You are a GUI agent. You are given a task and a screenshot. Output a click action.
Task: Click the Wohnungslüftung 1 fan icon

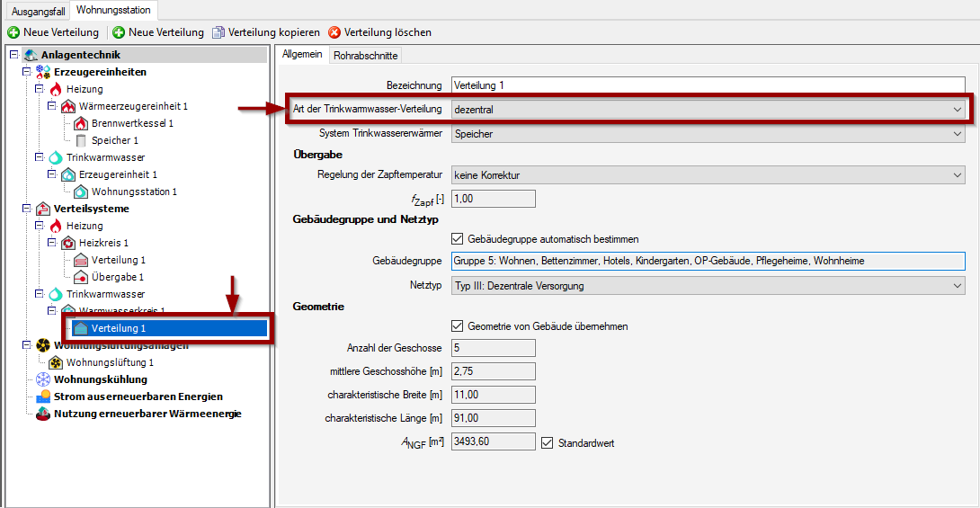pyautogui.click(x=56, y=362)
